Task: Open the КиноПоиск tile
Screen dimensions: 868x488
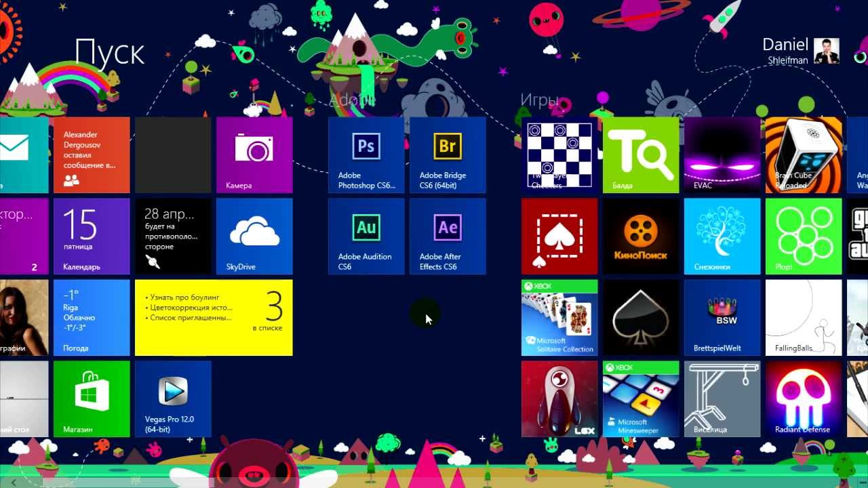Action: coord(641,237)
